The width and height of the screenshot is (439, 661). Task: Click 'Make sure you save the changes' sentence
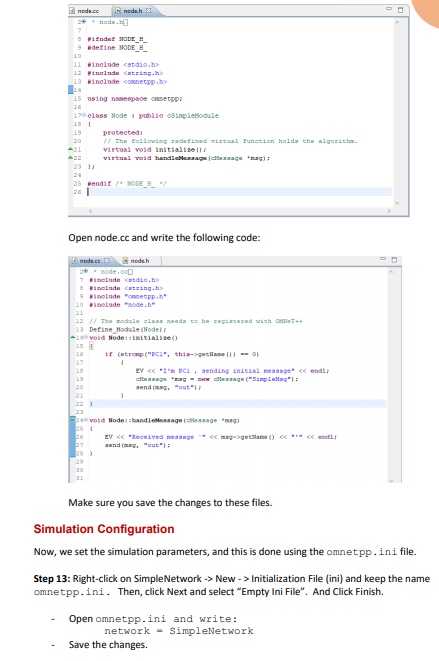click(x=170, y=502)
